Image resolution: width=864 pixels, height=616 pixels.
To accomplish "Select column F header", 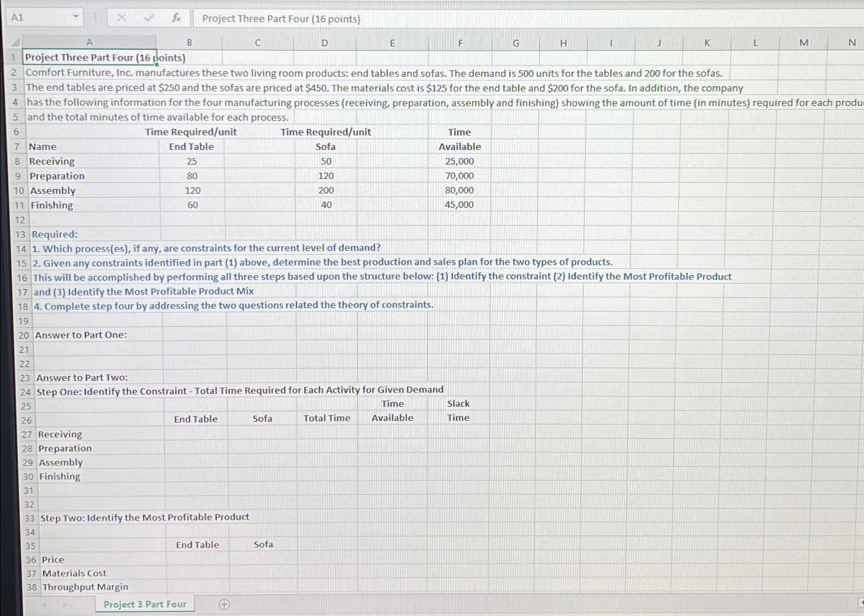I will 460,44.
